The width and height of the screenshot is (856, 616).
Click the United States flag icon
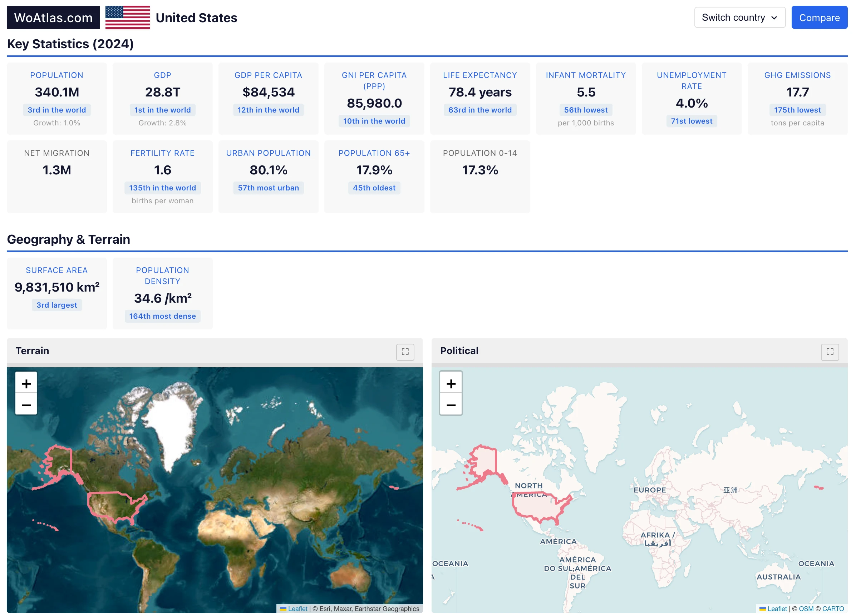127,18
